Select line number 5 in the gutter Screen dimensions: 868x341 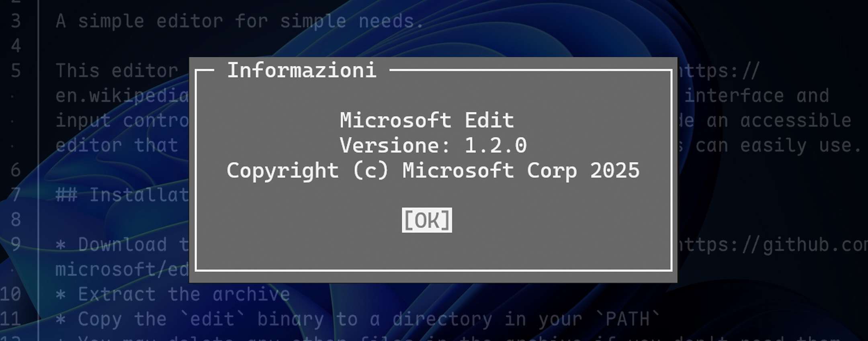point(16,71)
